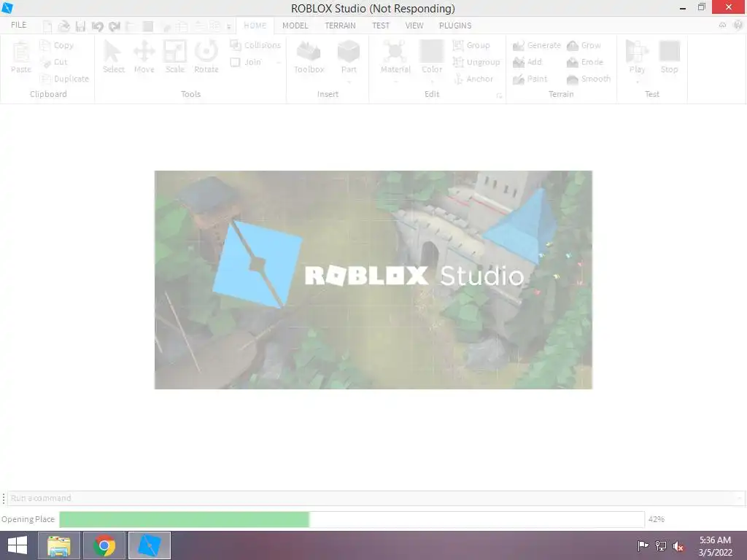Click the New file quick-access icon

click(47, 26)
